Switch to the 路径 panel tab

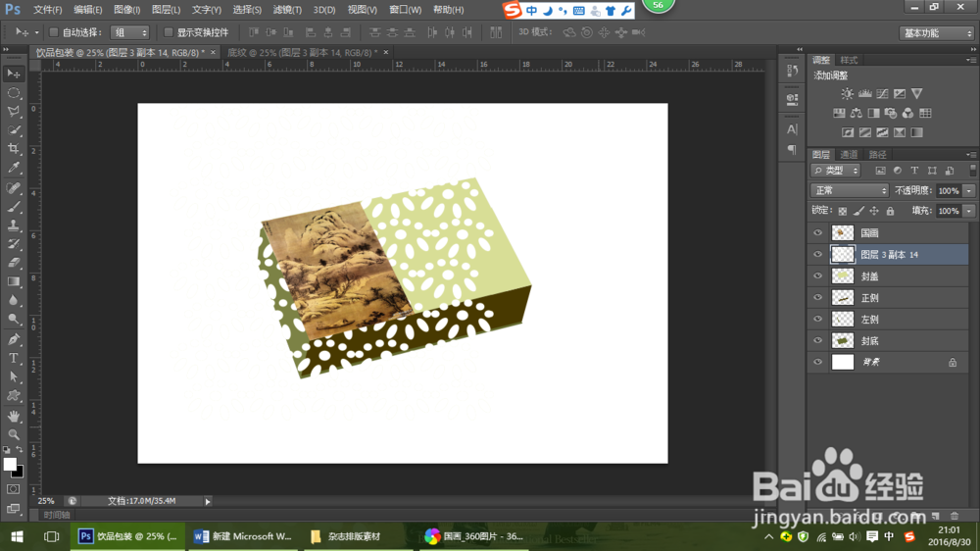[877, 155]
